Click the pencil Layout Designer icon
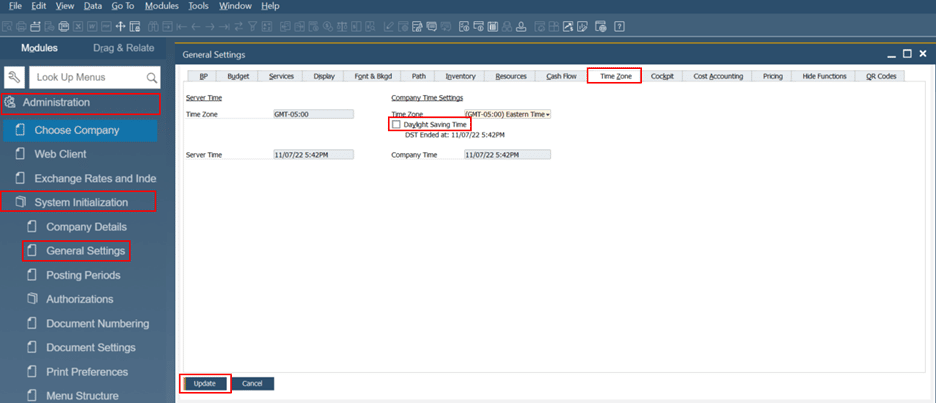Screen dimensions: 936x403 (x=388, y=26)
